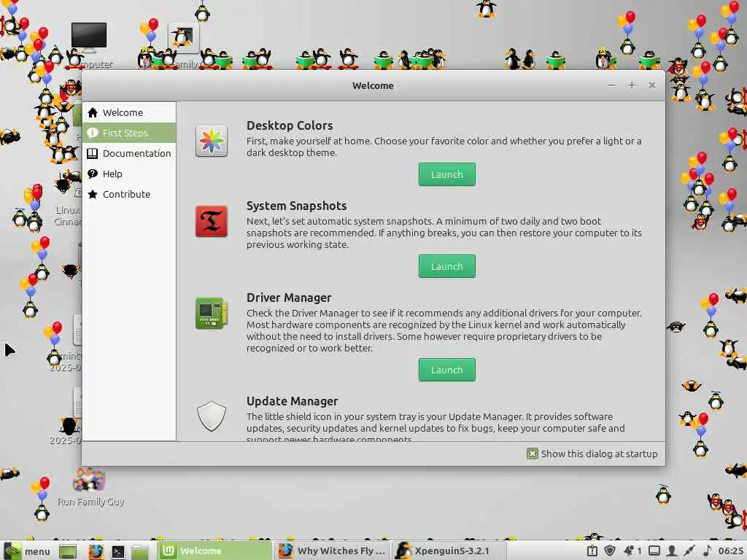Open the Help section
The width and height of the screenshot is (747, 560).
point(129,174)
